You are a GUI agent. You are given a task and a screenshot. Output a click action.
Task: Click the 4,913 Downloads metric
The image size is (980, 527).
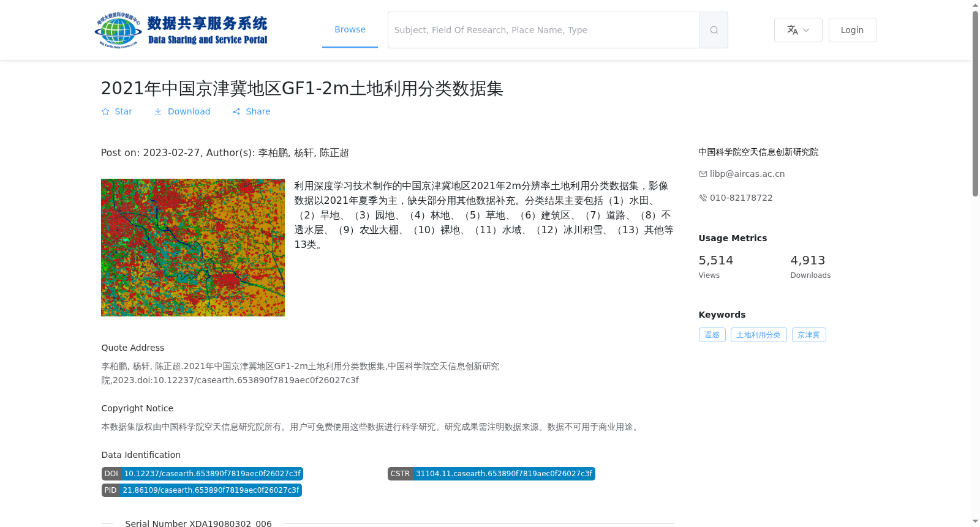point(810,267)
